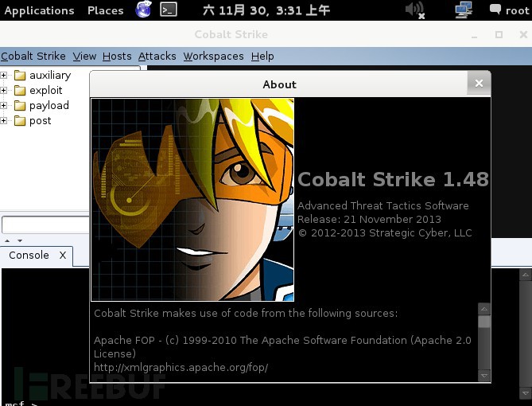This screenshot has width=532, height=406.
Task: Click the About credits scroll up arrow
Action: pos(483,309)
